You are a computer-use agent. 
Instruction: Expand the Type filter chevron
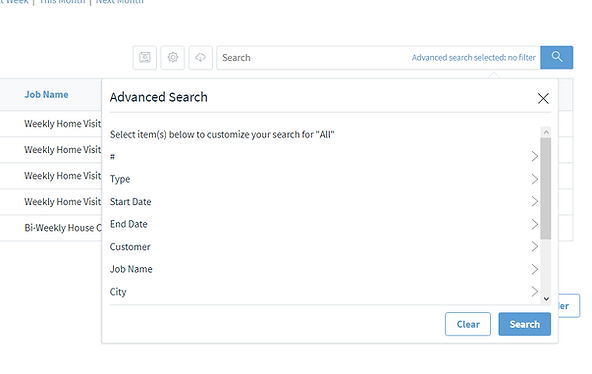click(534, 179)
